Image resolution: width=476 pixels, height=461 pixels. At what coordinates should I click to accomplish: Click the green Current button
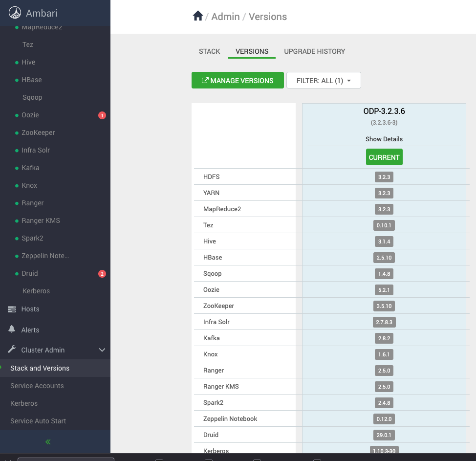click(x=384, y=157)
